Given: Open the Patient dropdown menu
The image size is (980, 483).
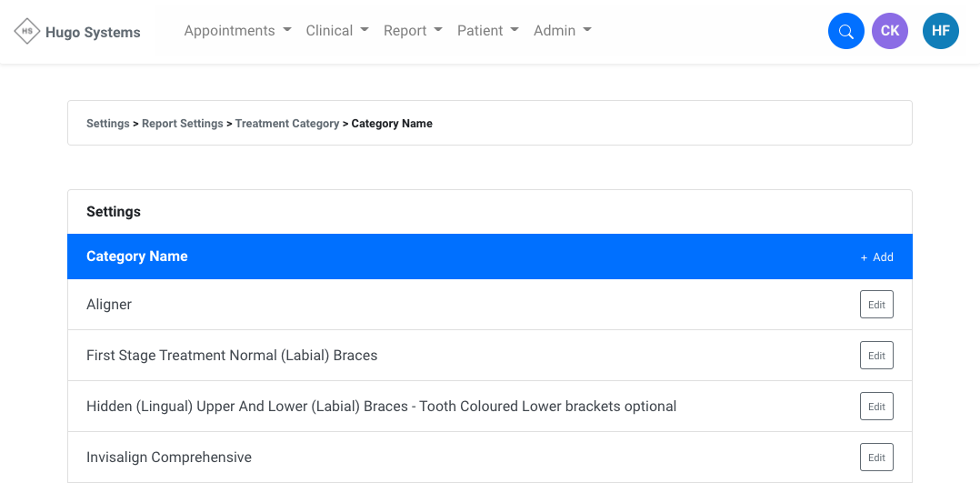Looking at the screenshot, I should (x=488, y=31).
